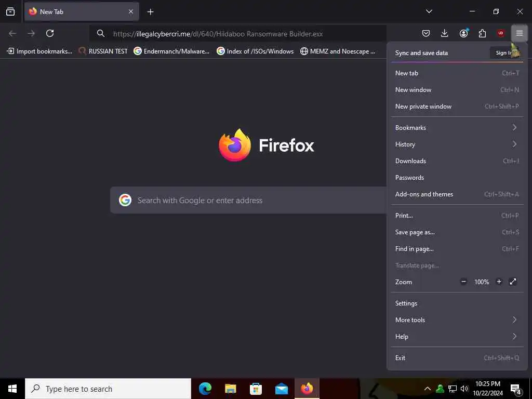Screen dimensions: 532x399
Task: Click the Google logo in search box
Action: (125, 200)
